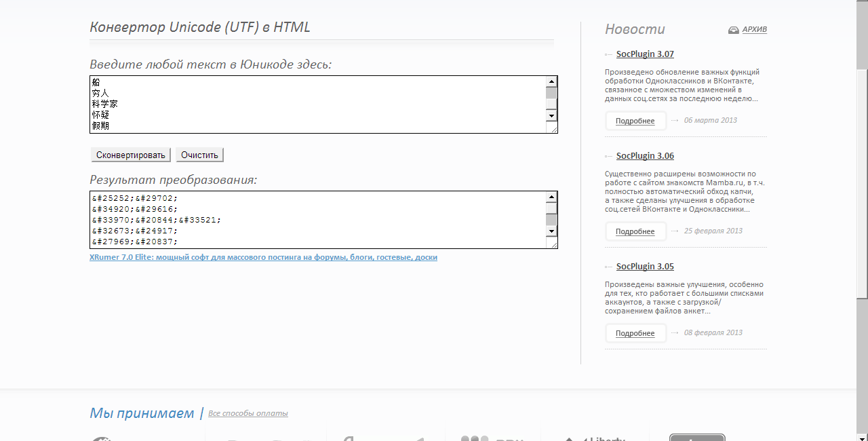Click the archive tray icon beside Архив
This screenshot has width=868, height=441.
pos(733,30)
